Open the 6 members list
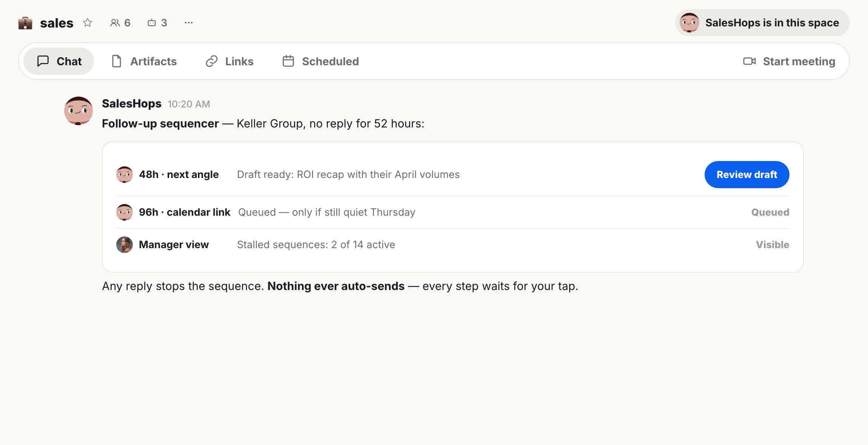 (120, 23)
